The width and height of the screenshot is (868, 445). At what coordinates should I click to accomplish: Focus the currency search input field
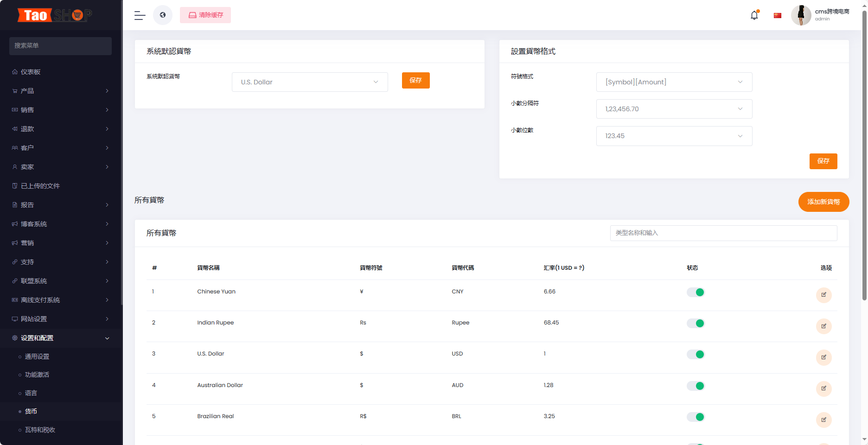[x=723, y=233]
